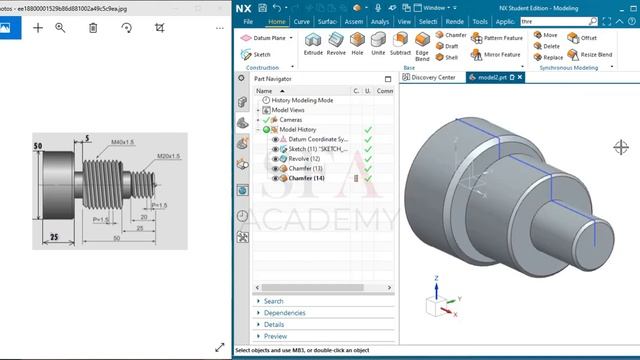Click the Datum Plane tool
640x360 pixels.
(x=263, y=38)
